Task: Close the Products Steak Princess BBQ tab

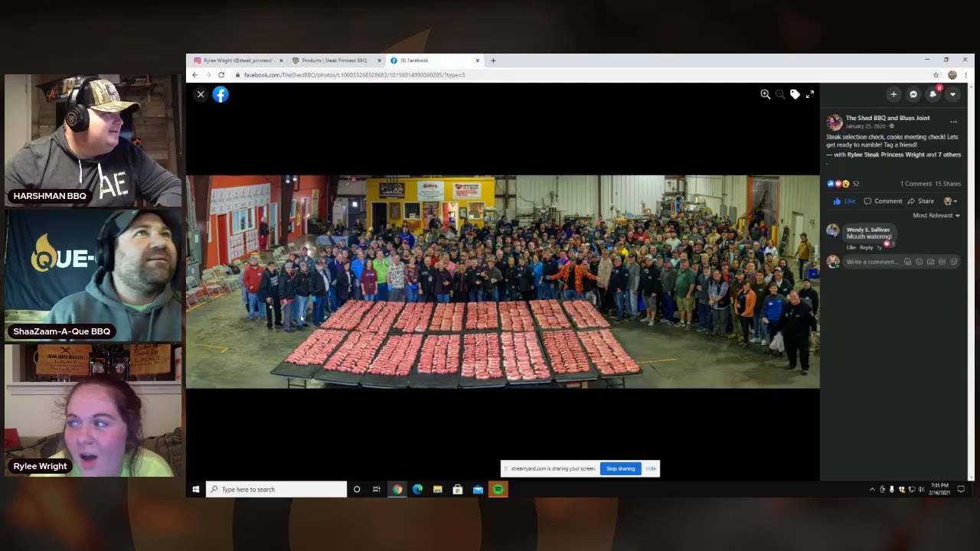Action: [379, 60]
